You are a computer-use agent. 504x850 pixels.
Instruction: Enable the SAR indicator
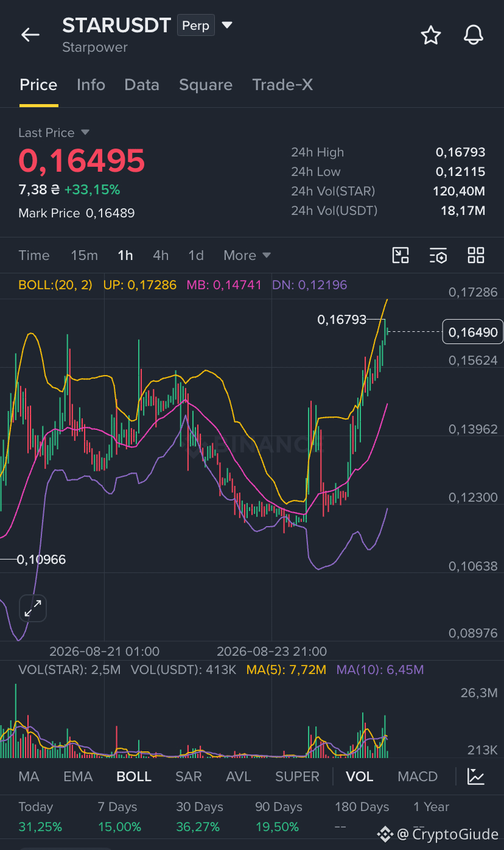point(189,776)
